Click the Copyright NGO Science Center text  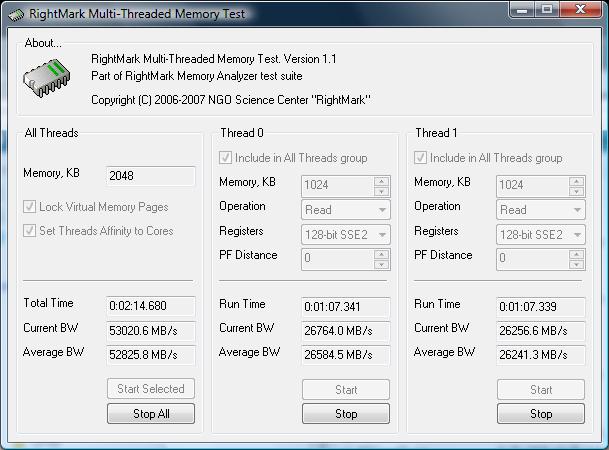point(231,100)
